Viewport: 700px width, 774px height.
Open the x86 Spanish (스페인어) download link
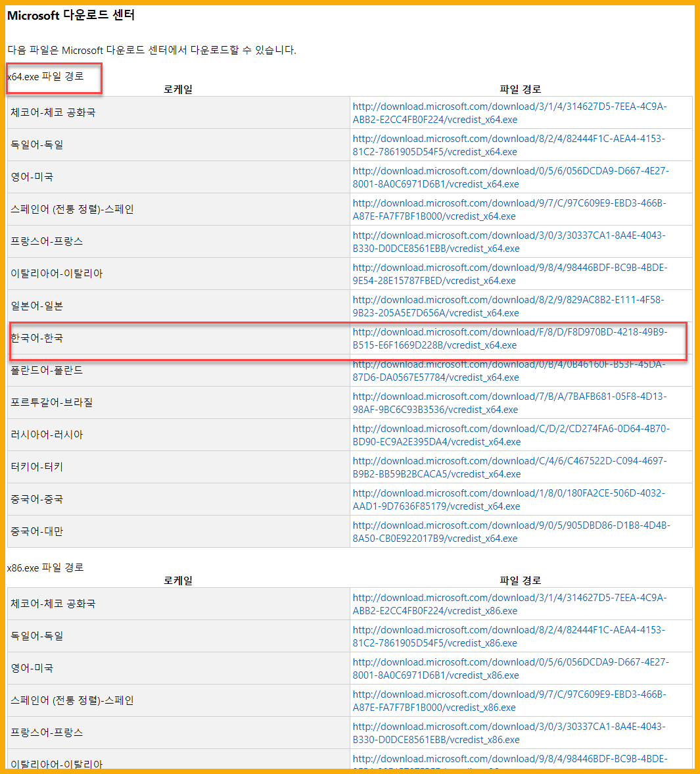pos(509,700)
